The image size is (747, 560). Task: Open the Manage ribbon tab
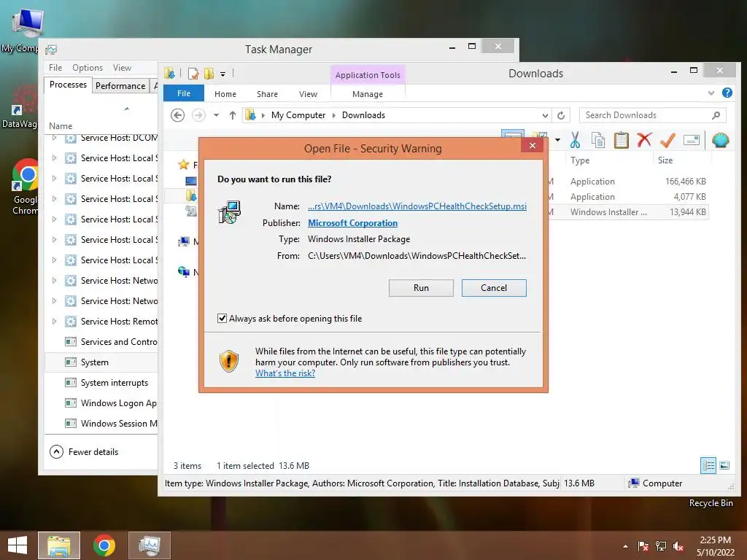pos(368,94)
